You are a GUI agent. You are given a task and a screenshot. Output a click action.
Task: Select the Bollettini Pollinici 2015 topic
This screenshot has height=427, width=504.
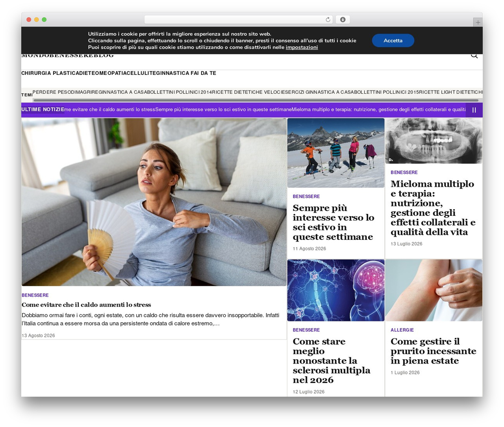point(387,92)
